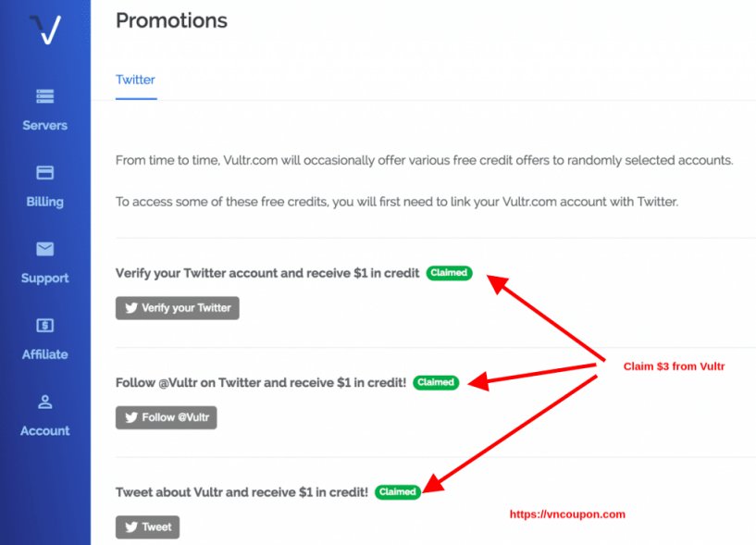Click Claimed badge beside Verify Twitter offer
The width and height of the screenshot is (756, 545).
(449, 273)
